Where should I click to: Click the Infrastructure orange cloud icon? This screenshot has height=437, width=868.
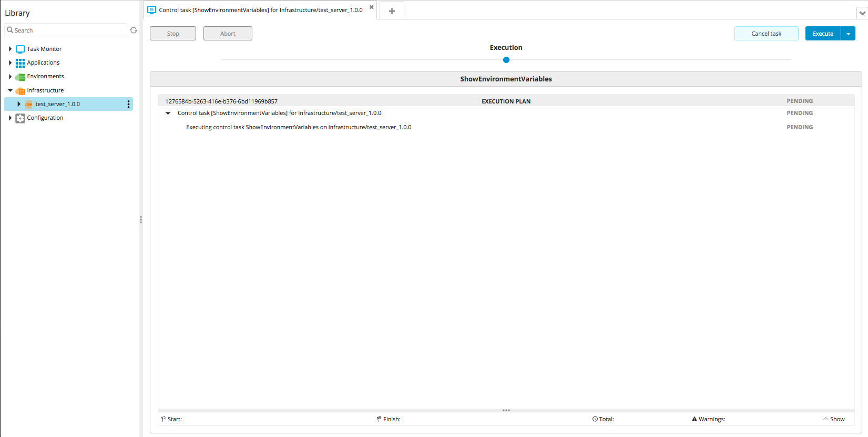point(20,91)
